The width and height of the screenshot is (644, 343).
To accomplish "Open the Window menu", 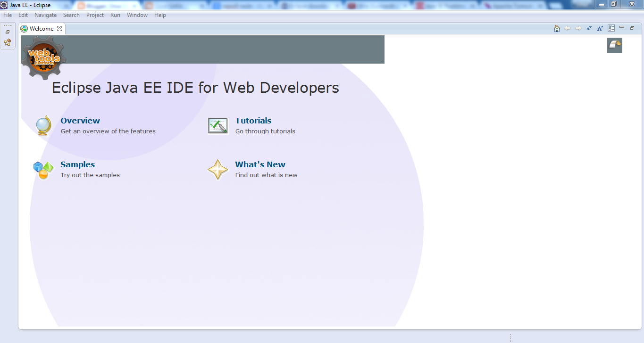I will tap(137, 15).
